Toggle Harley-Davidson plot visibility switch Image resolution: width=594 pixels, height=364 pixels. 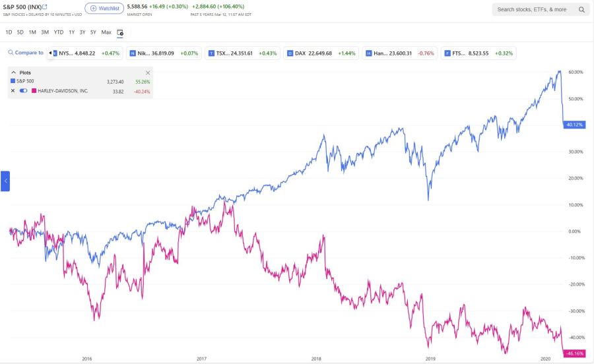pyautogui.click(x=24, y=90)
